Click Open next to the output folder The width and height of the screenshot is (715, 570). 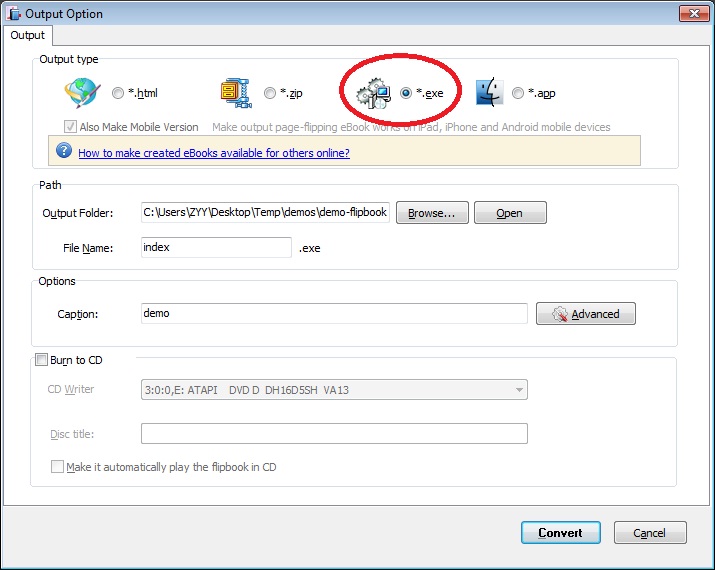[x=510, y=213]
